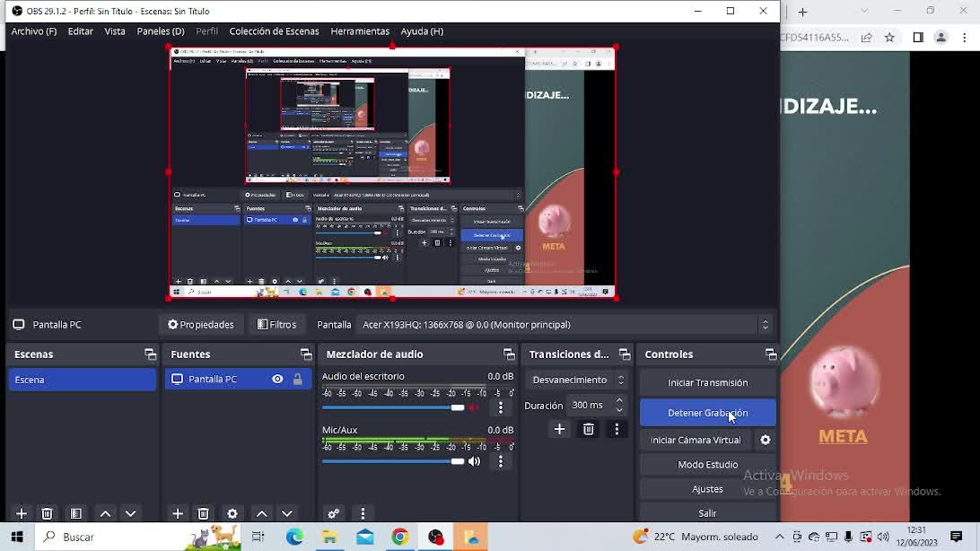980x551 pixels.
Task: Open Audio del escritorio options menu
Action: click(x=501, y=407)
